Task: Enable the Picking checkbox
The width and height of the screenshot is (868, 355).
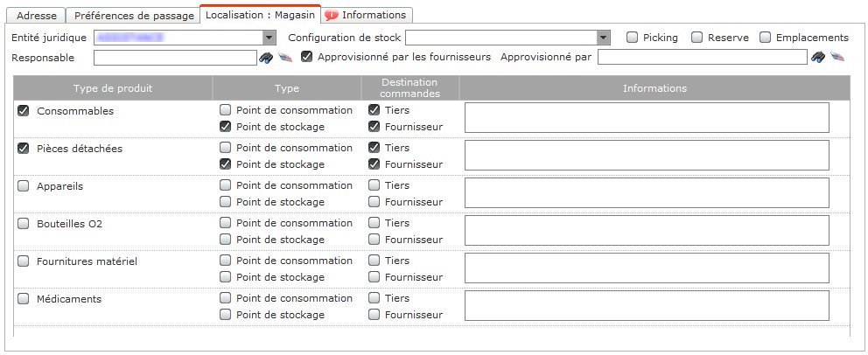Action: click(x=632, y=38)
